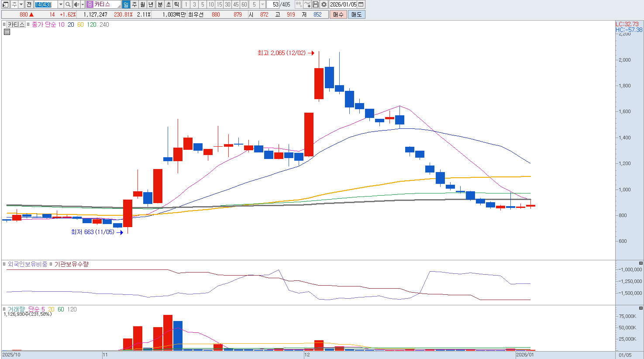This screenshot has width=644, height=359.
Task: Switch to weekly (주) chart period
Action: pos(134,4)
